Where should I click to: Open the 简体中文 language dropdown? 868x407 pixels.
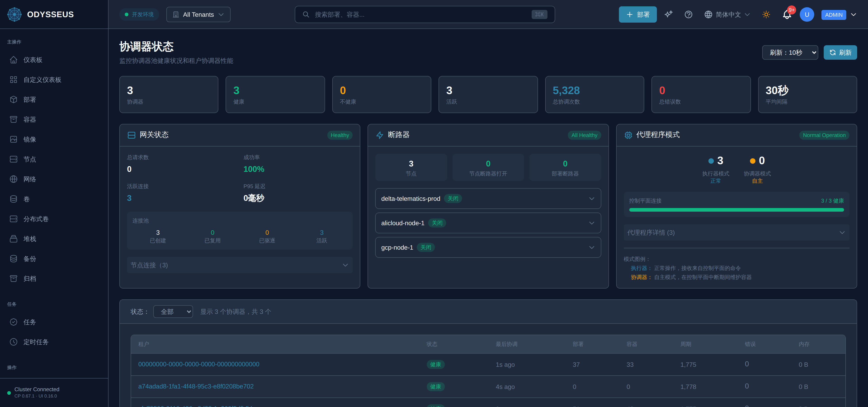click(x=727, y=14)
